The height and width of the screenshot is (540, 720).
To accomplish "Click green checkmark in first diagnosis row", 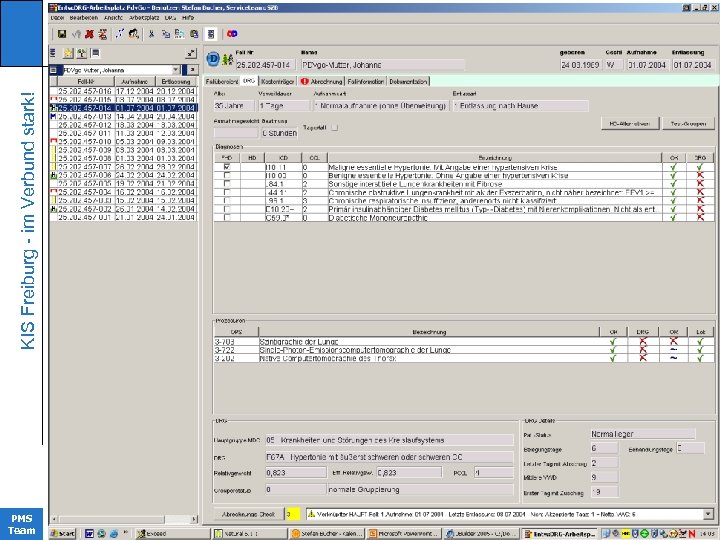I will pyautogui.click(x=675, y=166).
